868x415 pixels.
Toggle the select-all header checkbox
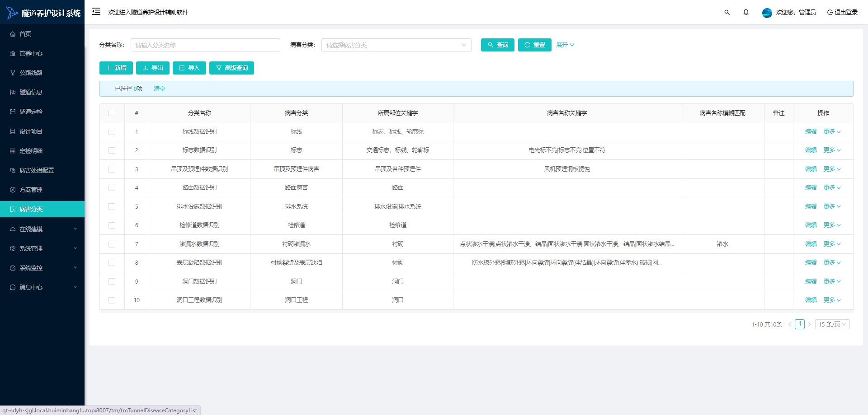112,113
